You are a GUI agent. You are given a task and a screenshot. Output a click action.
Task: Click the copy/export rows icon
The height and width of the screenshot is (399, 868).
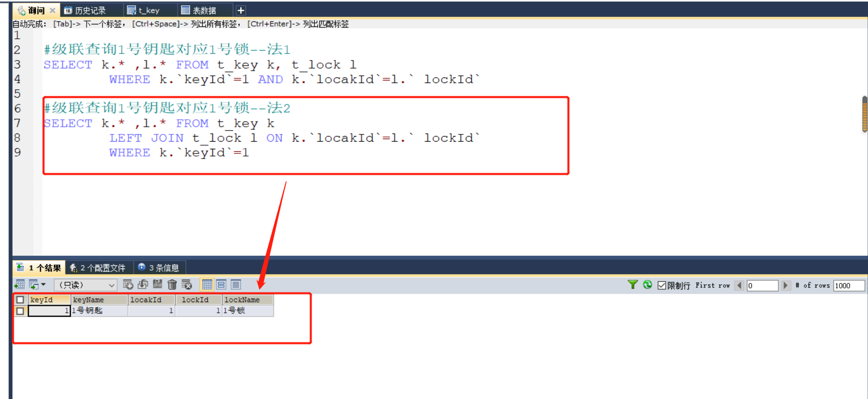[34, 284]
